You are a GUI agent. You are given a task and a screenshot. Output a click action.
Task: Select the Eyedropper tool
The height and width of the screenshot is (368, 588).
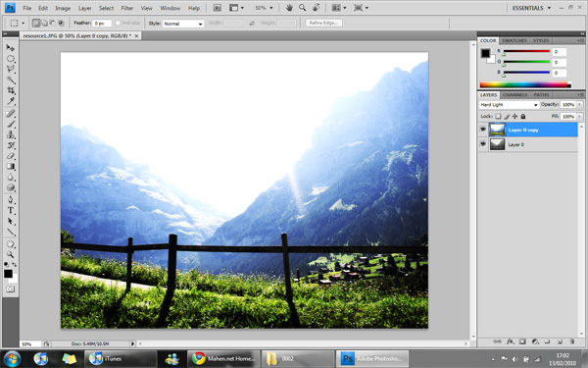tap(11, 101)
